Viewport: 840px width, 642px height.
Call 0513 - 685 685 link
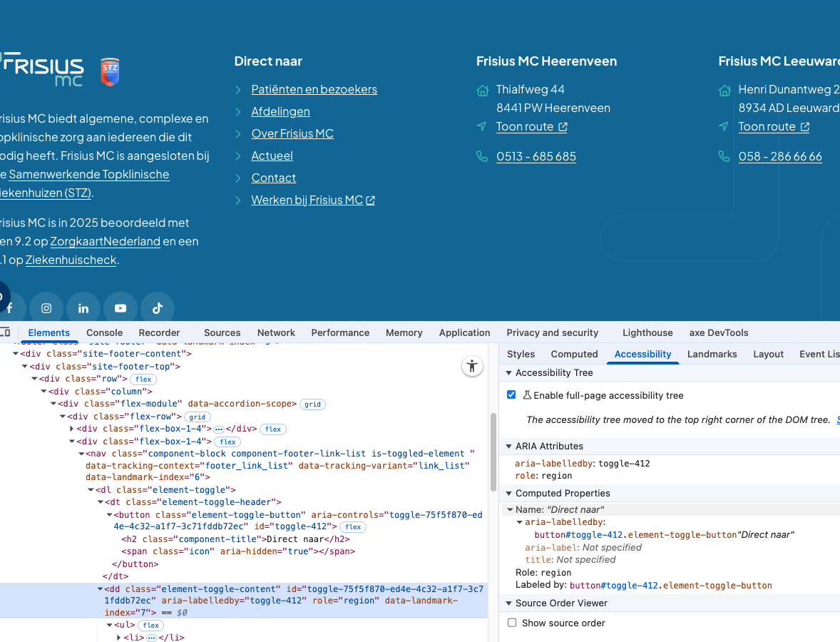536,156
